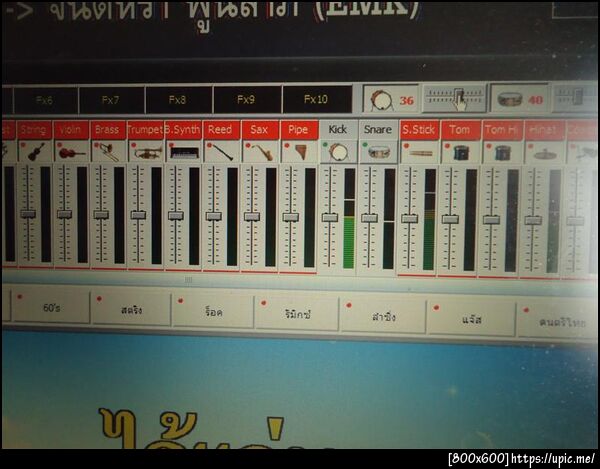Click the Hihat volume fader handle
600x469 pixels.
533,220
